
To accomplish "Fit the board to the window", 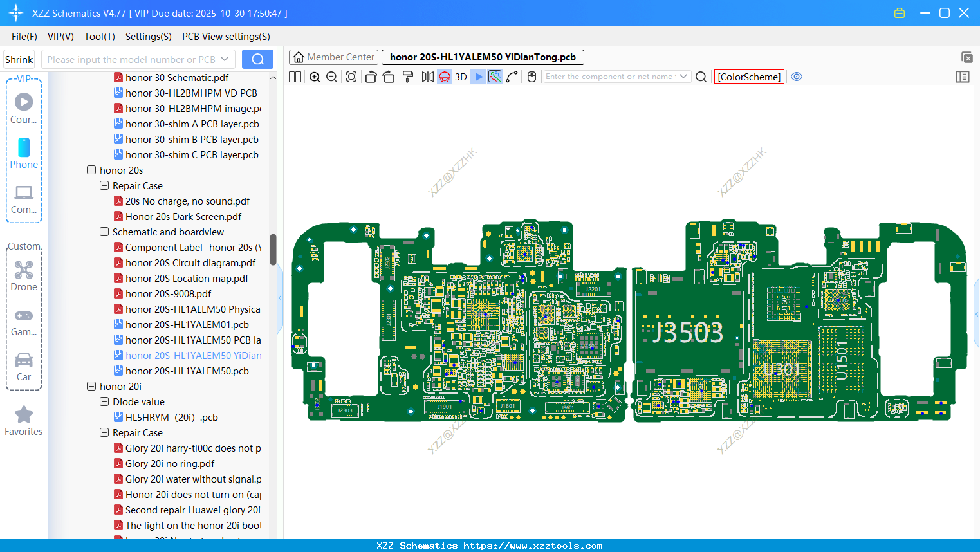I will [x=351, y=77].
